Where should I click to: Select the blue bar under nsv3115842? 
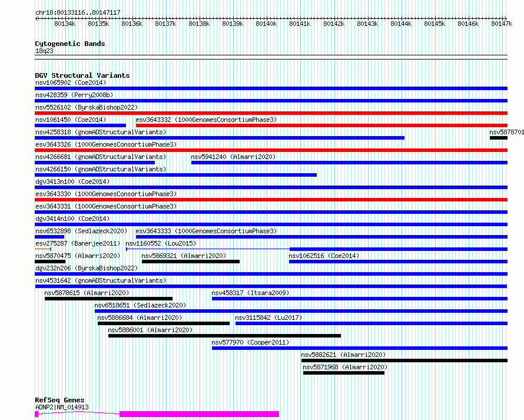coord(372,323)
